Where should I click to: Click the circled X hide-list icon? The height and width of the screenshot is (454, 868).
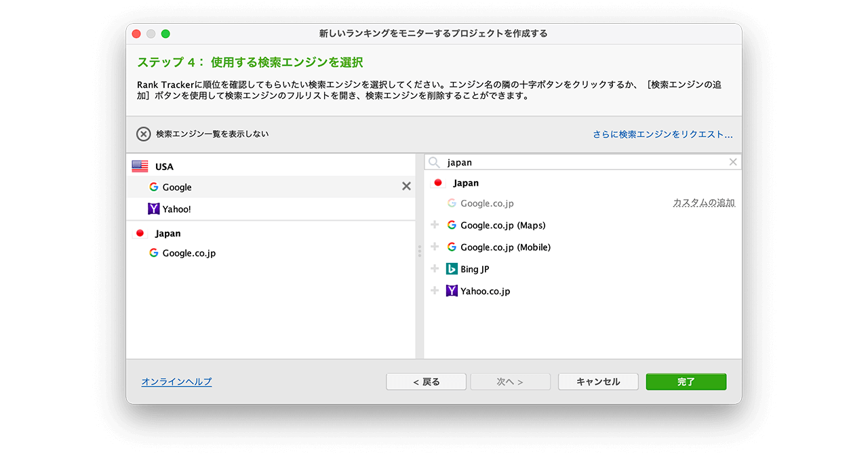pos(143,134)
